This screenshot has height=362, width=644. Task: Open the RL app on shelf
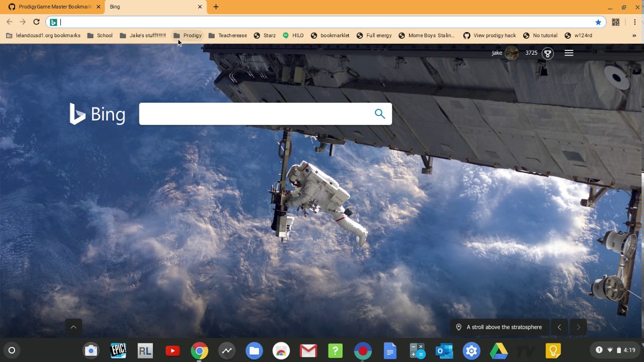145,350
